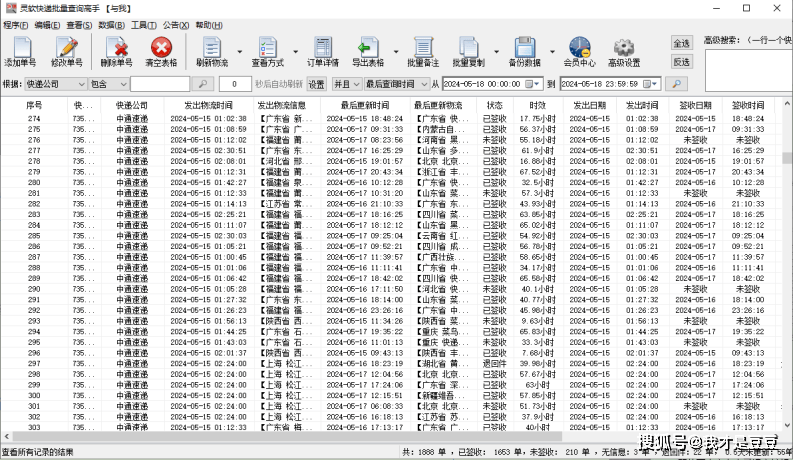Click the 备份数据 backup floppy icon

[x=525, y=48]
